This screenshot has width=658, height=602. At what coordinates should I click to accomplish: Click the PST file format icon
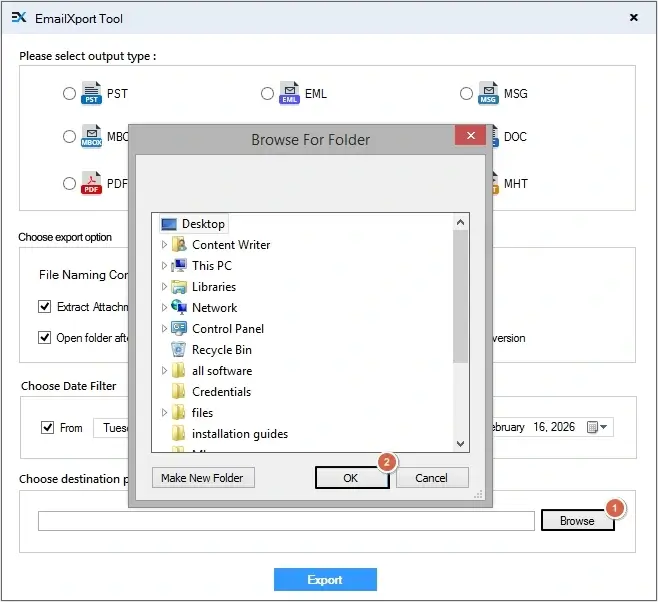(x=91, y=93)
